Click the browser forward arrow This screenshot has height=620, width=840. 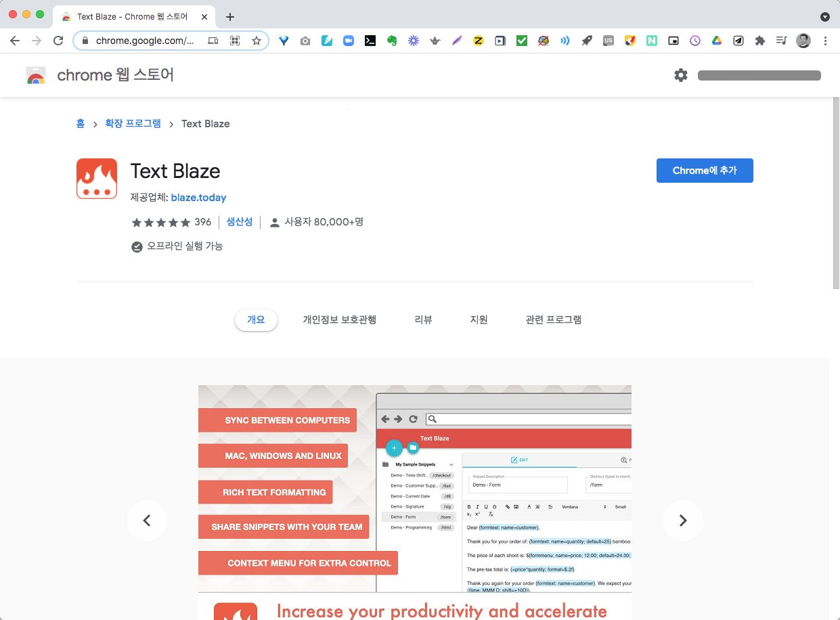pos(37,41)
